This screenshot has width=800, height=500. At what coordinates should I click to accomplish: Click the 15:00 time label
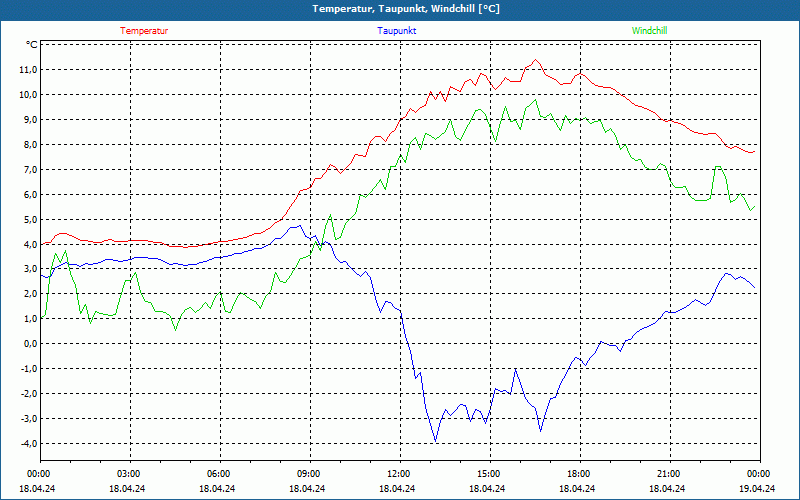[490, 474]
